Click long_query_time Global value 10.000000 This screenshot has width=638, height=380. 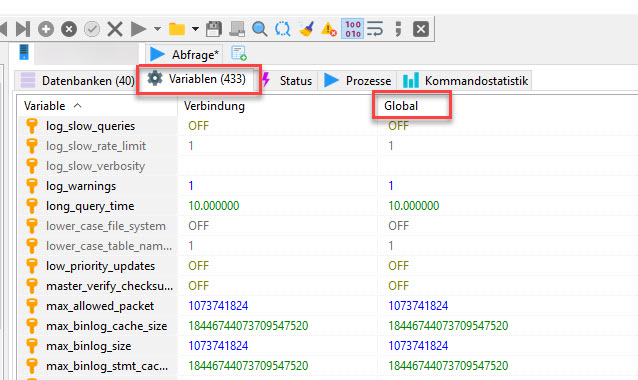point(414,206)
